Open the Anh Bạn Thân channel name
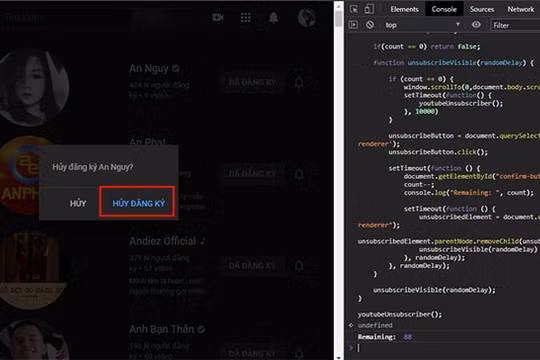 point(162,329)
